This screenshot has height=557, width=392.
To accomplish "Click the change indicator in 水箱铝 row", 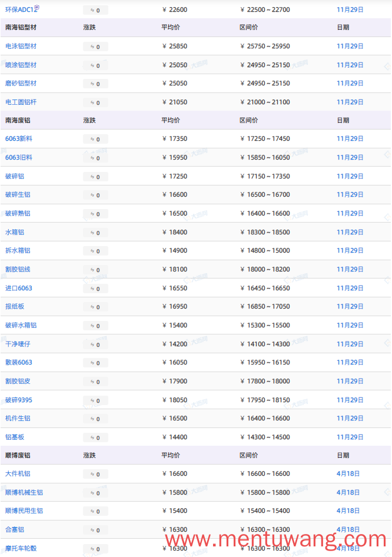I will tap(95, 233).
